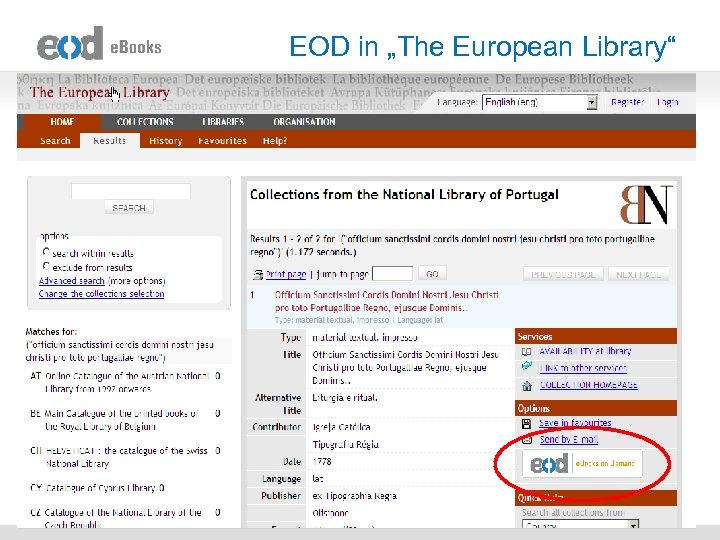Click the Print page link
Viewport: 720px width, 540px height.
286,275
